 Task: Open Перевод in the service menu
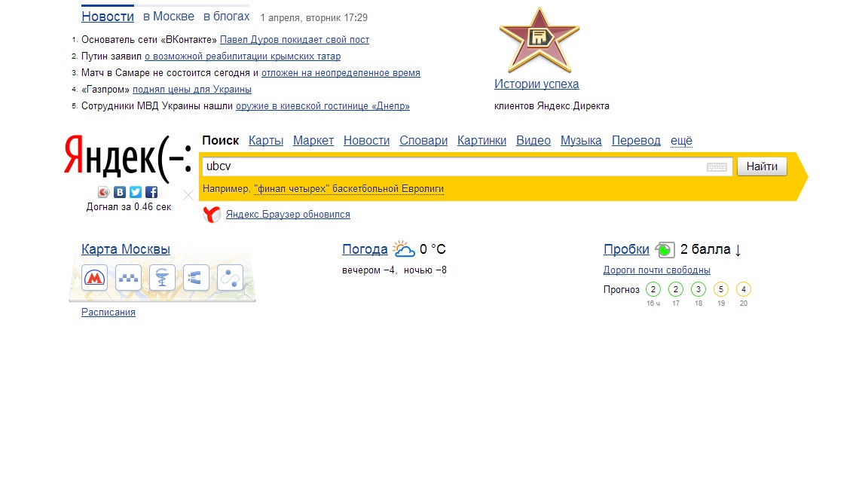click(636, 141)
